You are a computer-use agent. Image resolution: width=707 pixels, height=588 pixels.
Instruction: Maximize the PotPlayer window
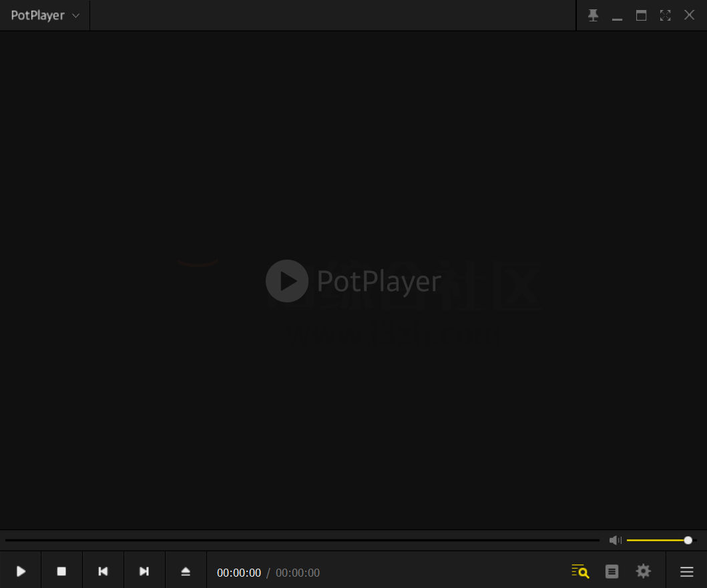[x=641, y=15]
